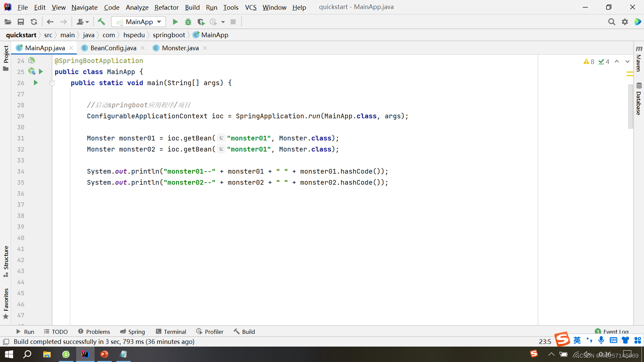644x362 pixels.
Task: Click the editor vertical scrollbar thumb
Action: click(x=630, y=106)
